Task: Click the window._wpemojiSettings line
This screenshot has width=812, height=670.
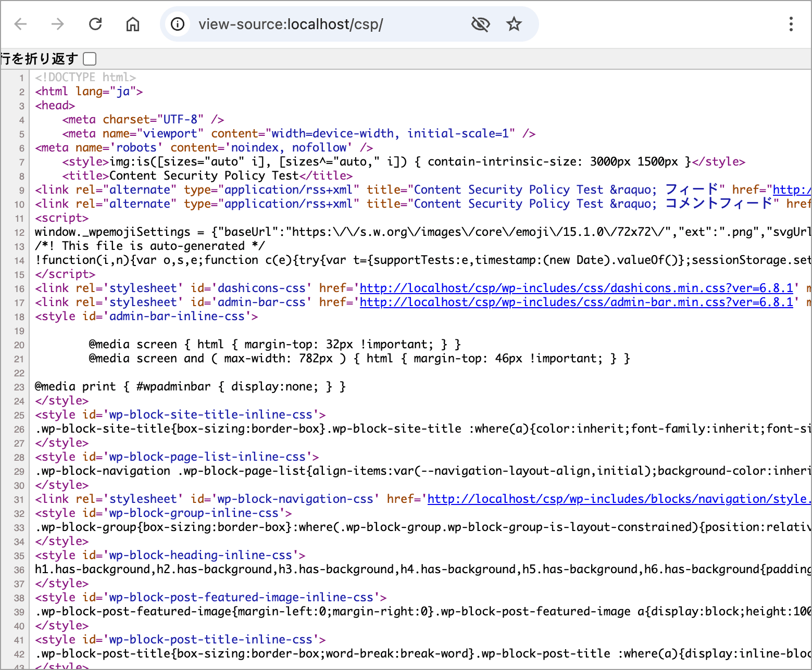Action: coord(422,232)
